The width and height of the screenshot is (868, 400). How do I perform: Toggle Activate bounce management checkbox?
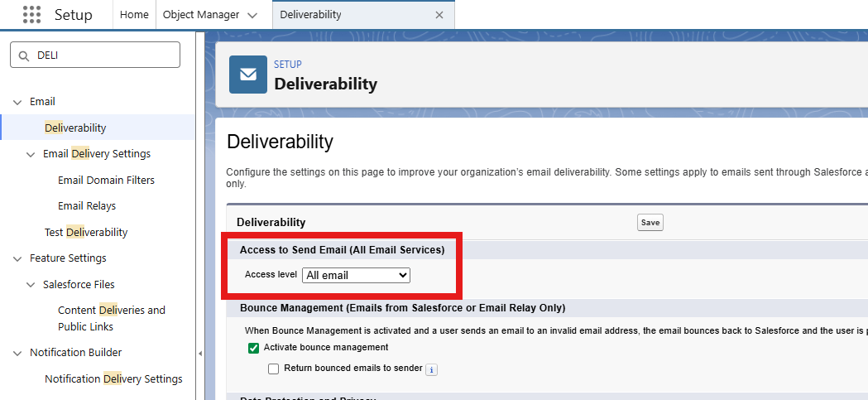[253, 348]
